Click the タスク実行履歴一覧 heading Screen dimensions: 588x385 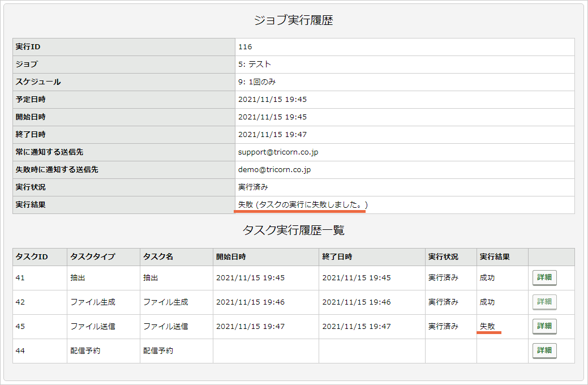(x=294, y=230)
